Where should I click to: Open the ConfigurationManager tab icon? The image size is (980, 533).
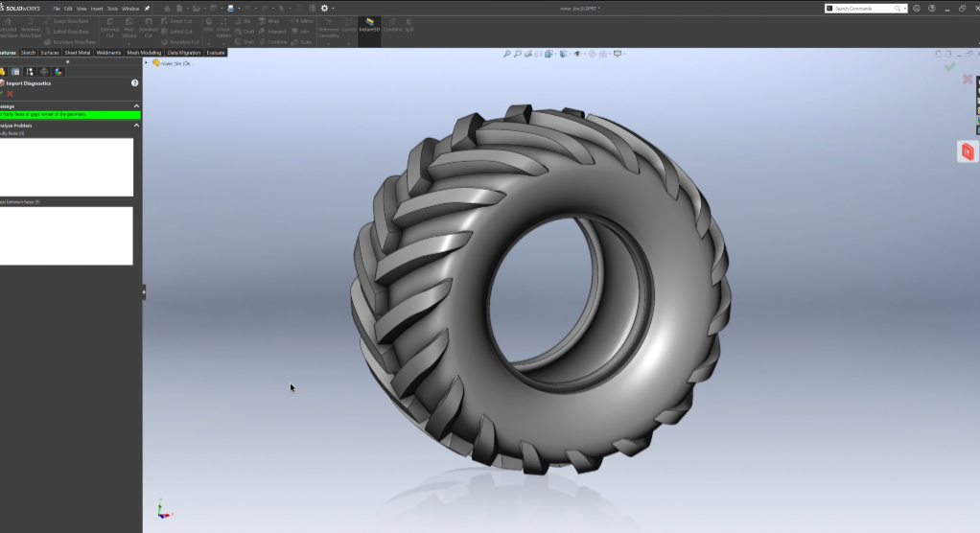tap(30, 72)
